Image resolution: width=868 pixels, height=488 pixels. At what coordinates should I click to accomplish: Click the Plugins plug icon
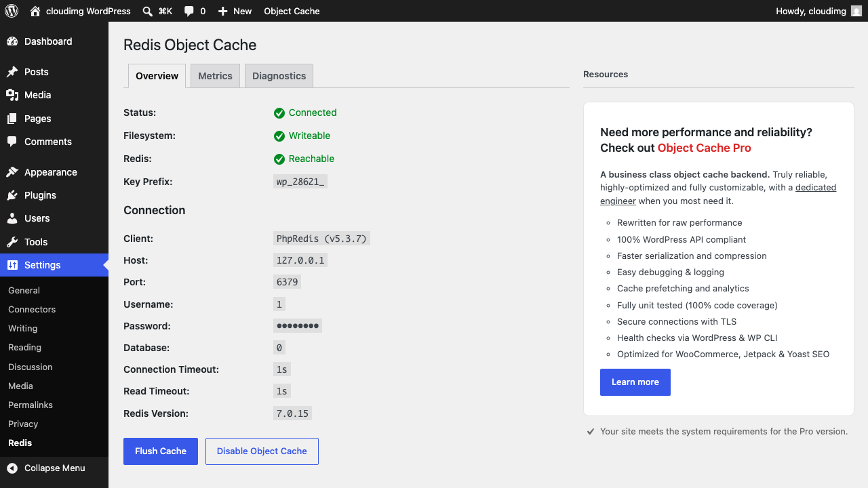coord(12,195)
